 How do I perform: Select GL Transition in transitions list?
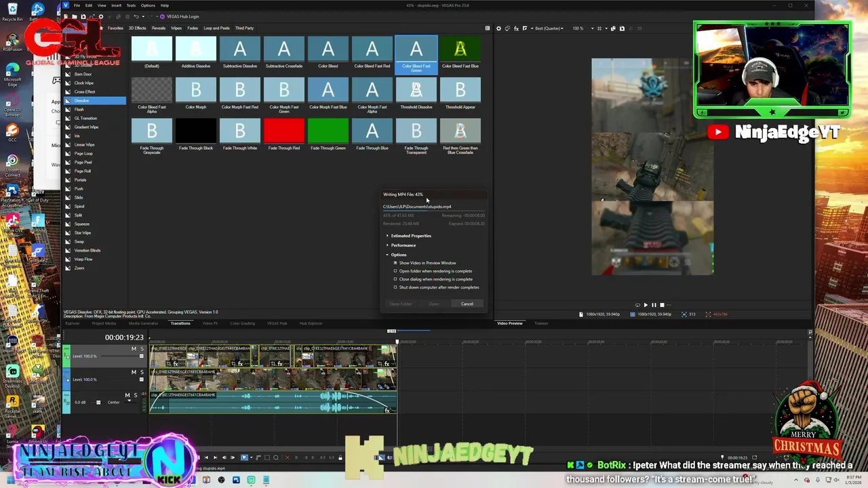tap(85, 118)
